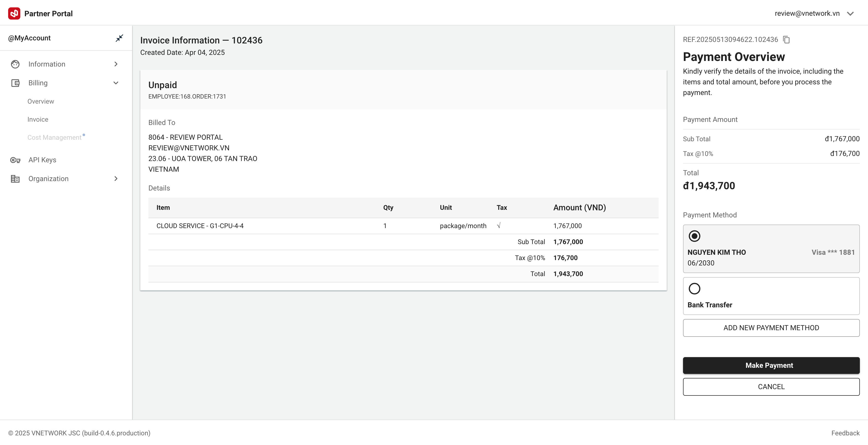Click the API Keys key icon

pyautogui.click(x=15, y=160)
